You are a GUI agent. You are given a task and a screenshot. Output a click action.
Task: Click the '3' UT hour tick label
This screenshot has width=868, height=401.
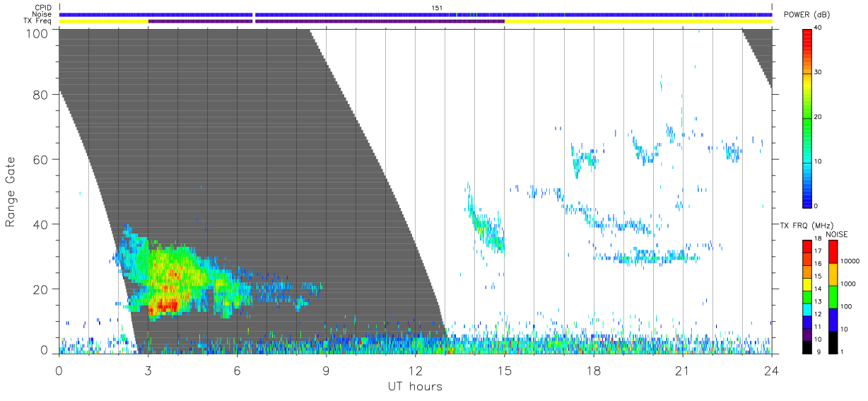148,370
